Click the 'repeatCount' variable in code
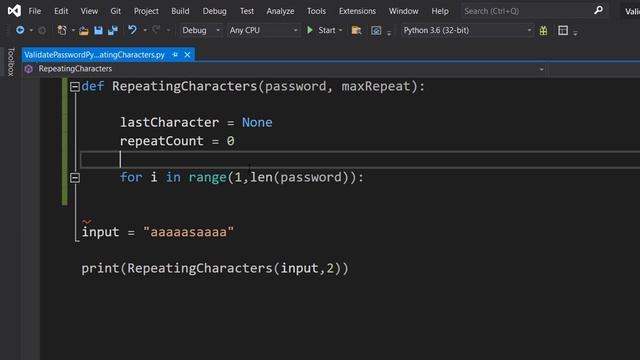The image size is (640, 360). (x=162, y=141)
